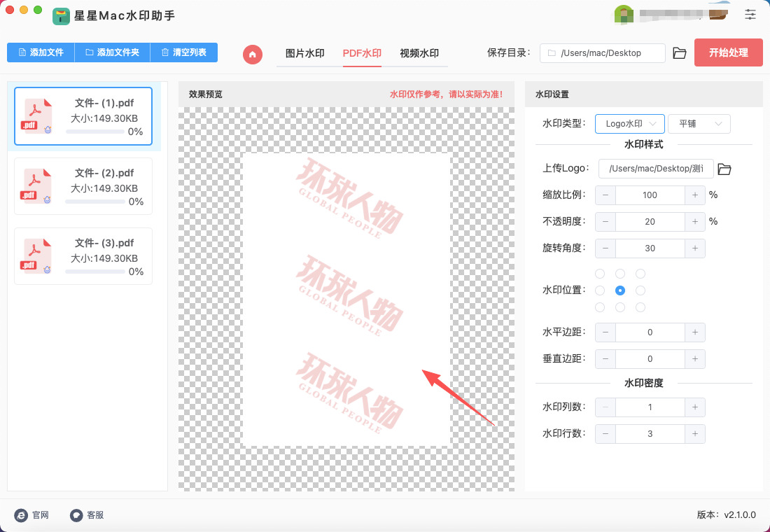This screenshot has height=532, width=770.
Task: Open 客服 customer service chat icon
Action: (x=76, y=515)
